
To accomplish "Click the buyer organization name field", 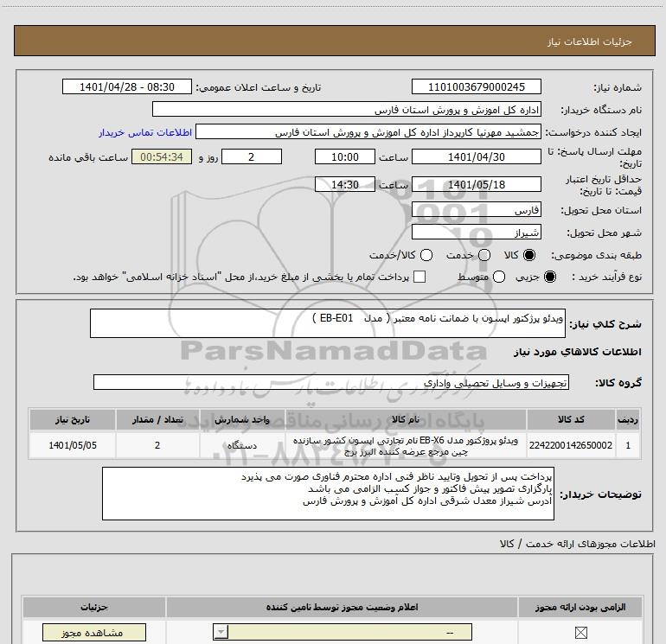I will (x=347, y=110).
